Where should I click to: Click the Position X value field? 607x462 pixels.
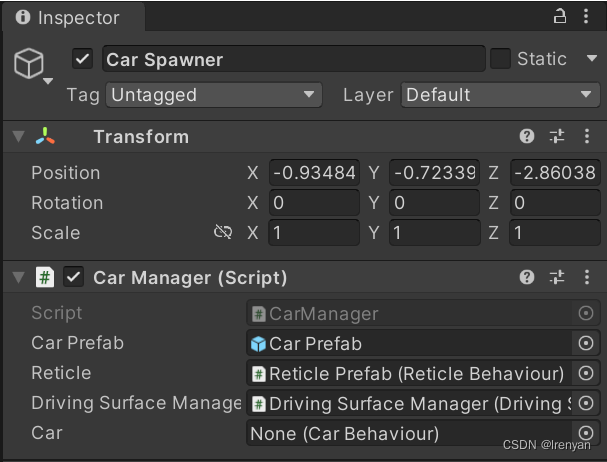[x=314, y=173]
